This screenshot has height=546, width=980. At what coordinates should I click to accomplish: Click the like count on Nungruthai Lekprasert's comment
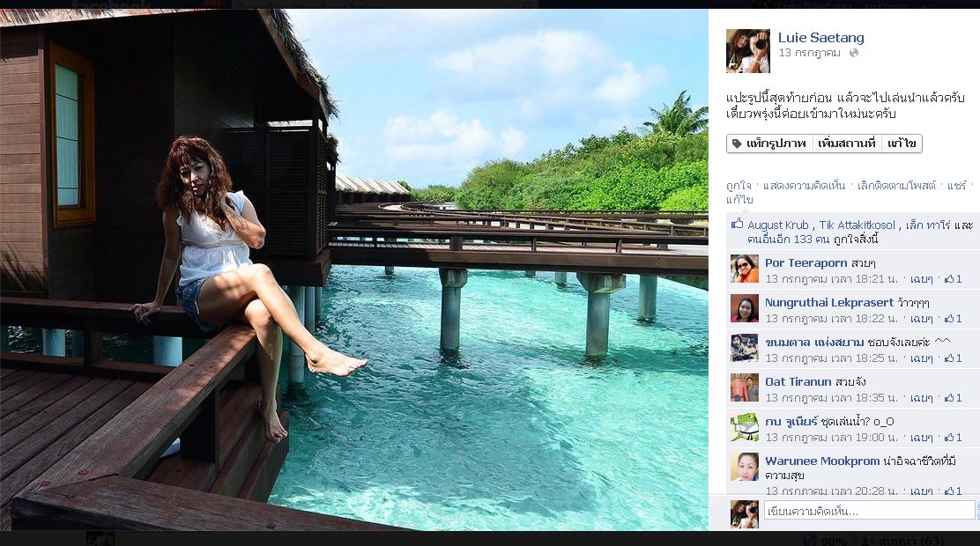pos(954,319)
